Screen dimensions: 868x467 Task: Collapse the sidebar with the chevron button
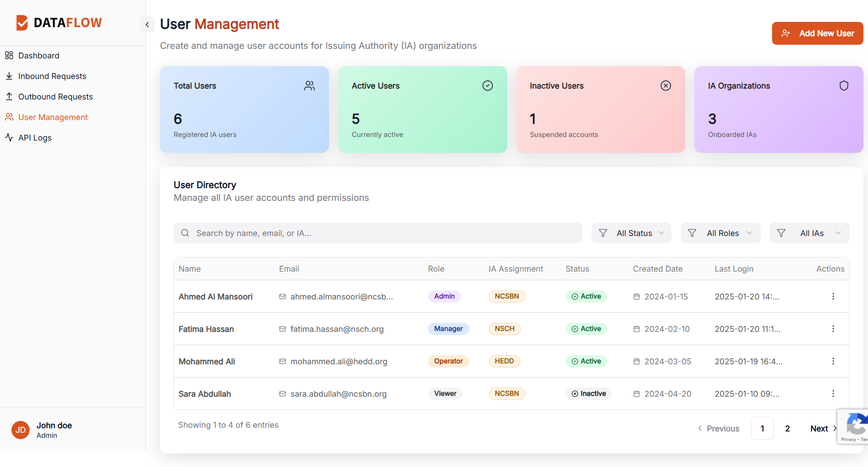point(147,25)
